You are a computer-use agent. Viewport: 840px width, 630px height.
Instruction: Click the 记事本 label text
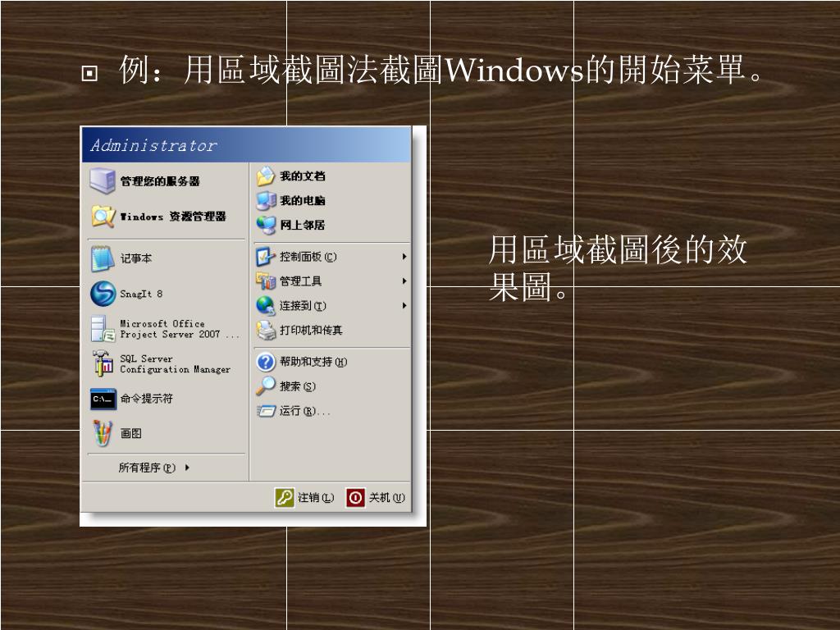(x=136, y=258)
